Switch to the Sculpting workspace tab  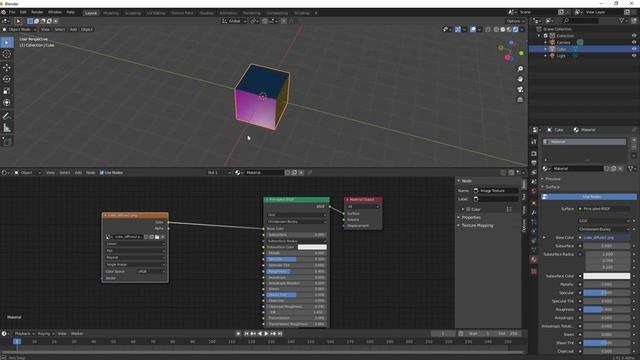point(133,13)
